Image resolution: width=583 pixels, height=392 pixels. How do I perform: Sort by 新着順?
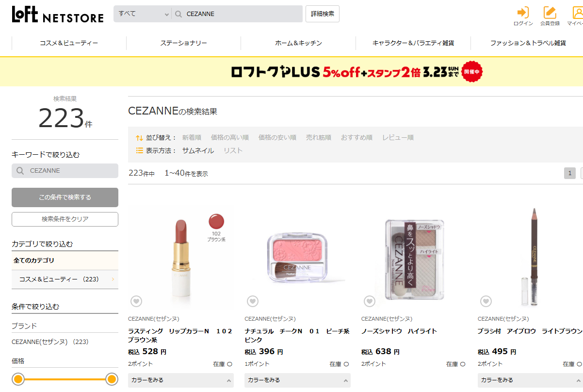[x=192, y=138]
